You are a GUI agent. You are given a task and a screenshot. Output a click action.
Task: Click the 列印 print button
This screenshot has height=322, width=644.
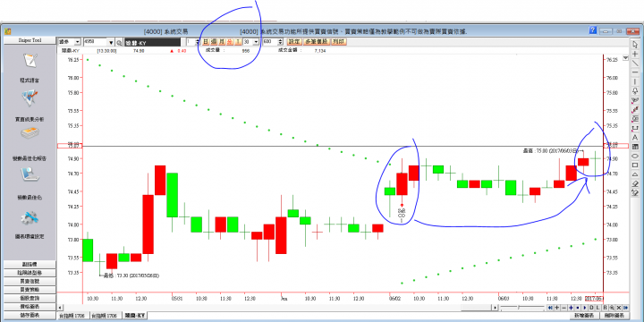coord(339,42)
